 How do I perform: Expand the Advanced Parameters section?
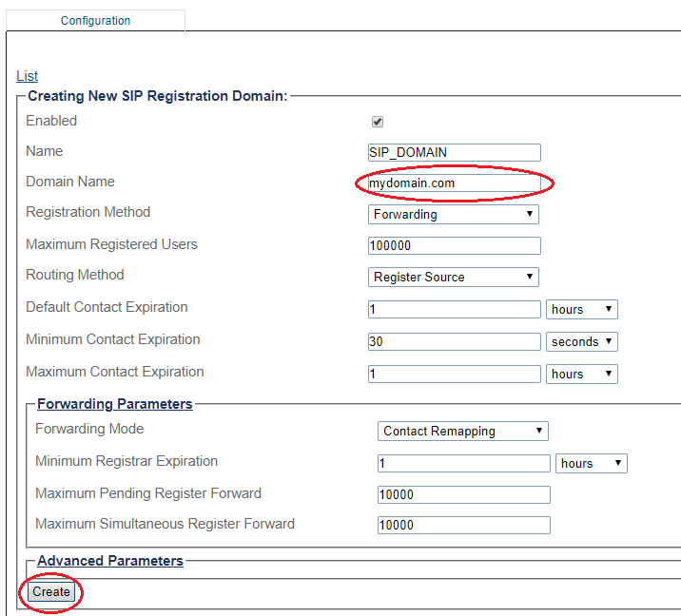109,561
